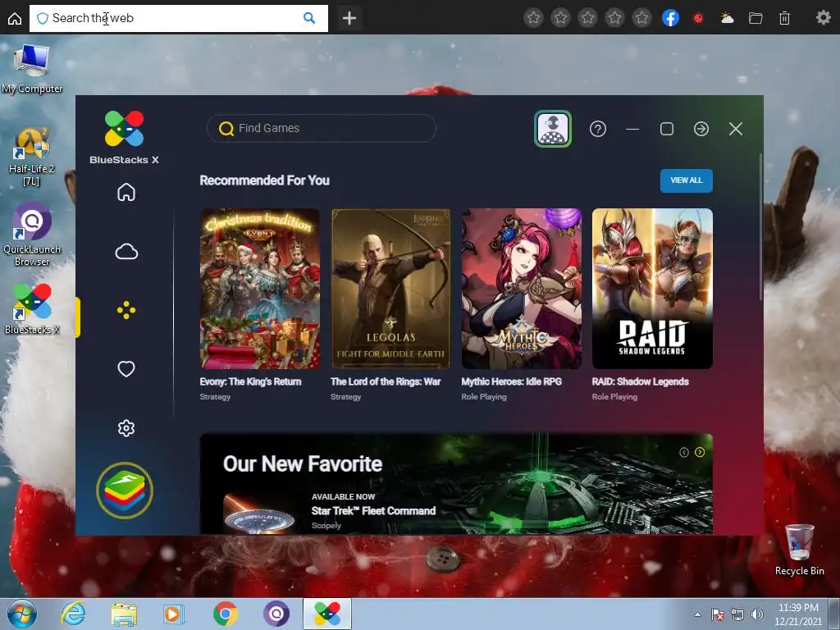Open the Home section in BlueStacks sidebar
Screen dimensions: 840x630
(126, 192)
